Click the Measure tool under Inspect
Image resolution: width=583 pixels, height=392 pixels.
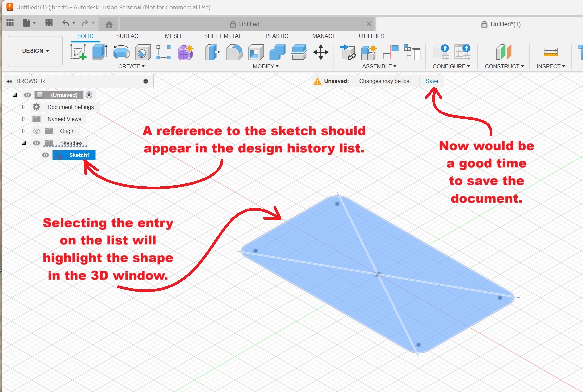tap(550, 52)
